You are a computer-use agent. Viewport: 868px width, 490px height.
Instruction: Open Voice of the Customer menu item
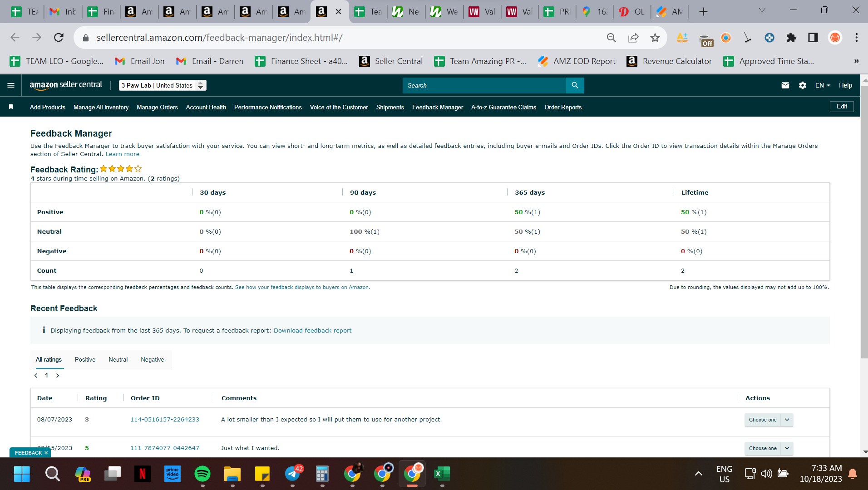click(339, 107)
